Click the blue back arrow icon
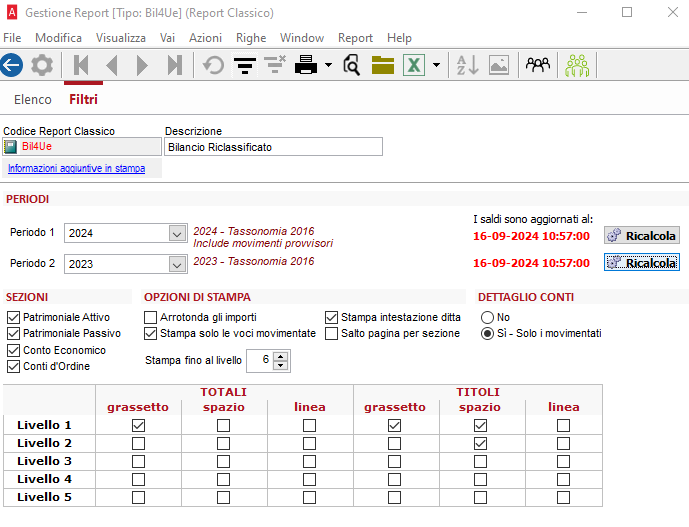The image size is (689, 527). (11, 65)
